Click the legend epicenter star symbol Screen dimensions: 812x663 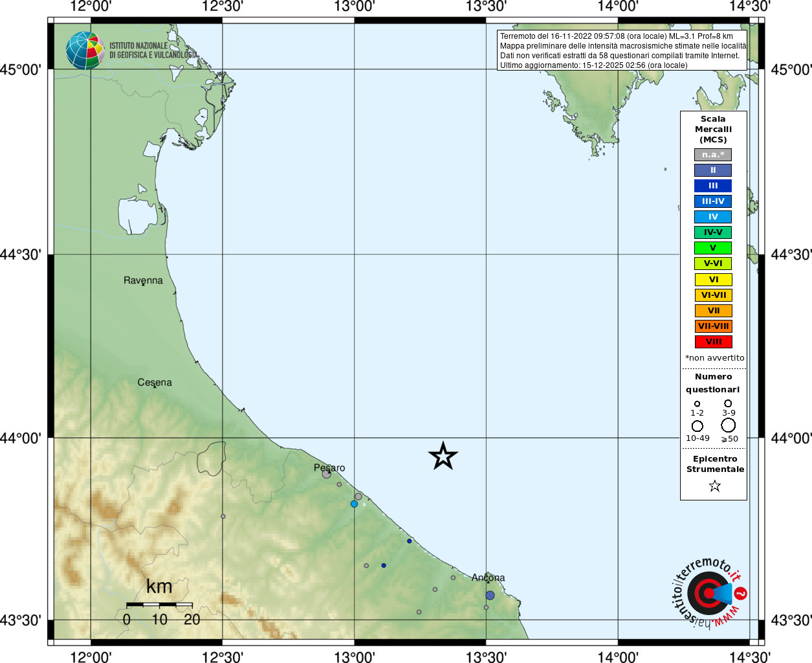pos(714,486)
